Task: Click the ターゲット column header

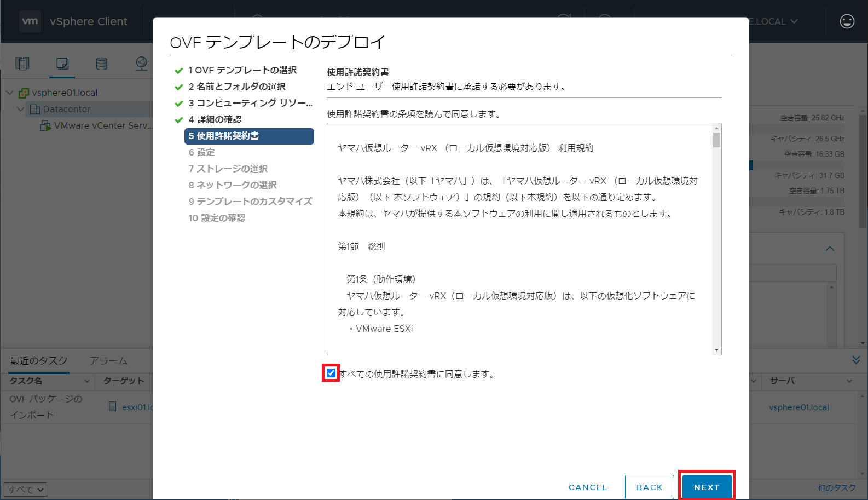Action: coord(124,381)
